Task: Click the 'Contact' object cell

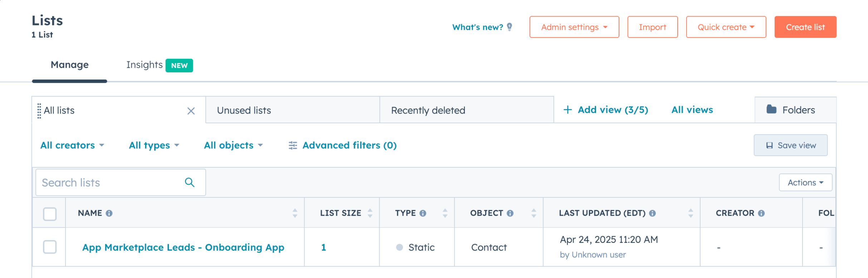Action: pos(489,247)
